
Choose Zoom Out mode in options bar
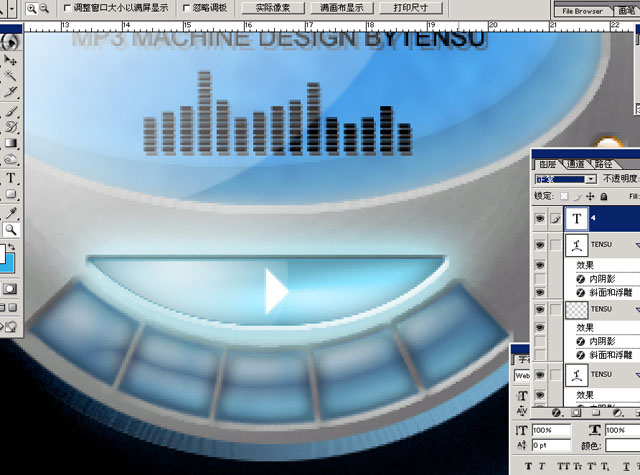pos(44,8)
